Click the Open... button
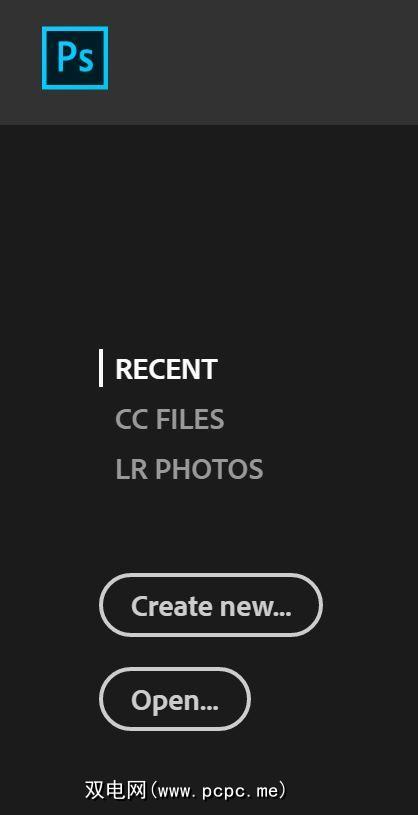Viewport: 418px width, 815px height. (x=175, y=699)
